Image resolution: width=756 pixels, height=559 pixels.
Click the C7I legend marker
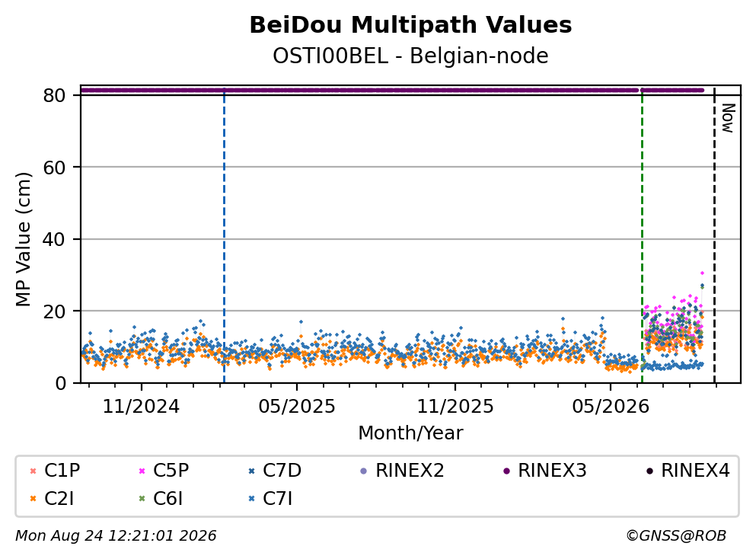tap(251, 499)
